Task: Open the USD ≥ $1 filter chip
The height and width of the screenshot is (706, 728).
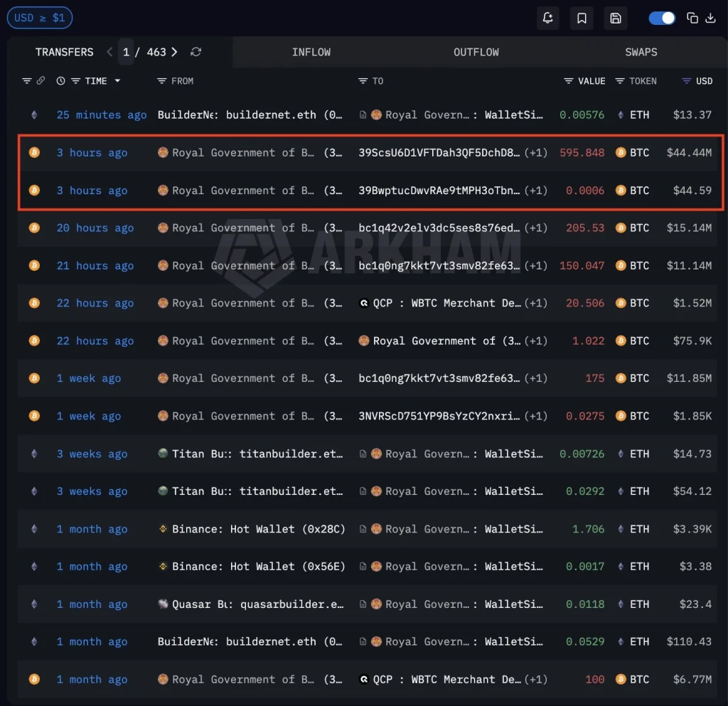Action: [x=39, y=18]
